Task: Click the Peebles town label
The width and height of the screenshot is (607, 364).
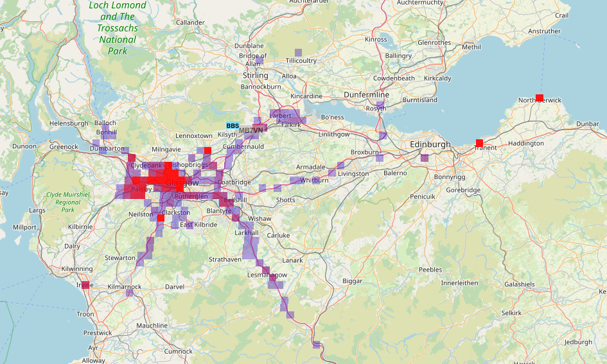Action: (x=431, y=270)
